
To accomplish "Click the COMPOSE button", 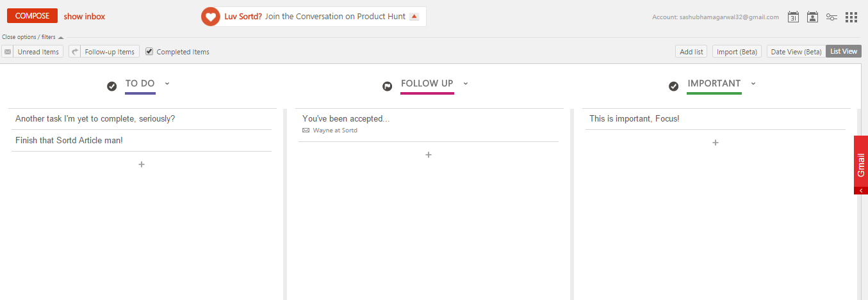I will tap(32, 16).
